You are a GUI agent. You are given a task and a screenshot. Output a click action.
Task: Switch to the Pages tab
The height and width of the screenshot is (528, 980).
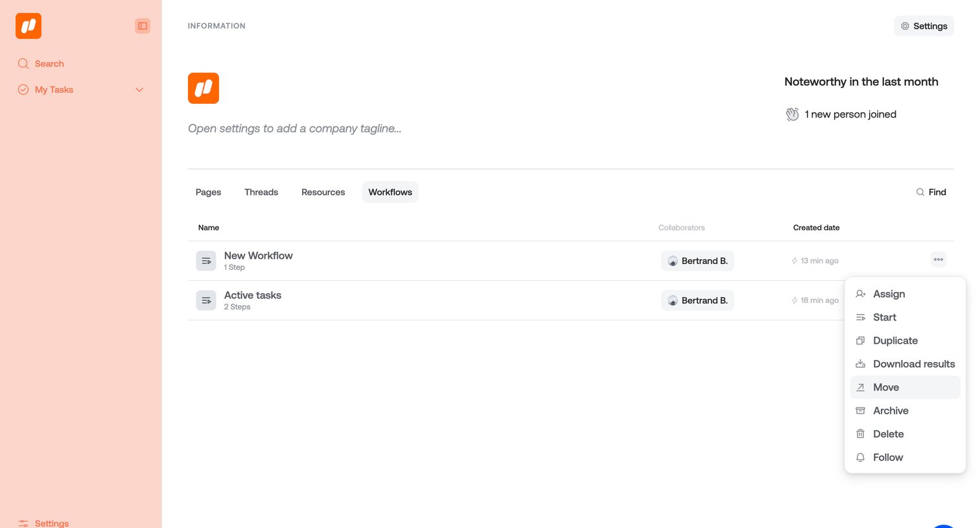point(208,192)
